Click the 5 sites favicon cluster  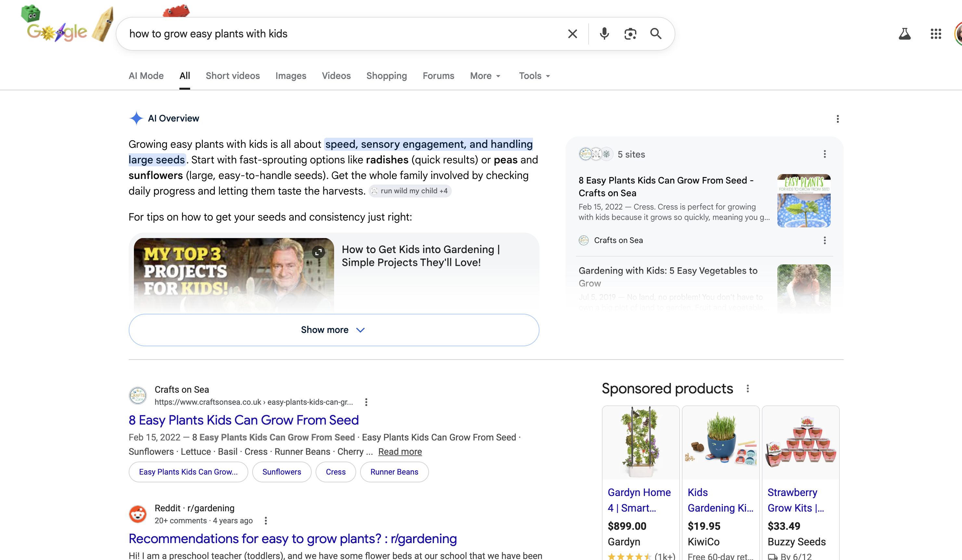tap(596, 154)
